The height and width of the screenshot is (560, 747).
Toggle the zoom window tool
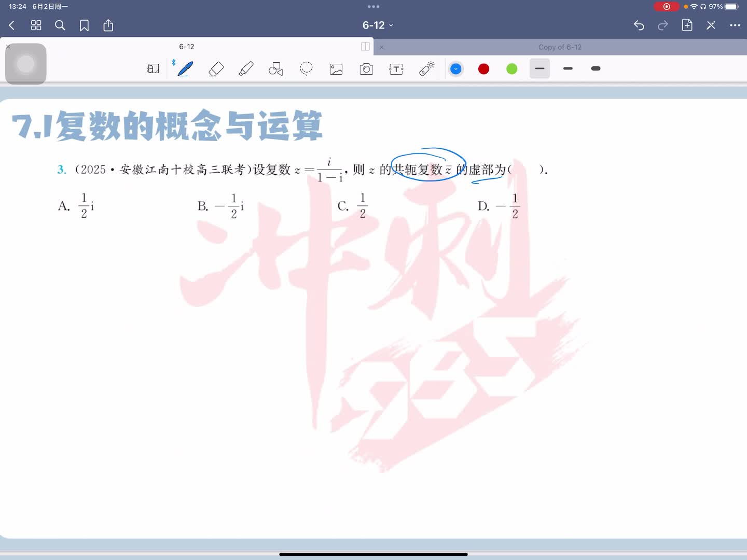tap(153, 68)
